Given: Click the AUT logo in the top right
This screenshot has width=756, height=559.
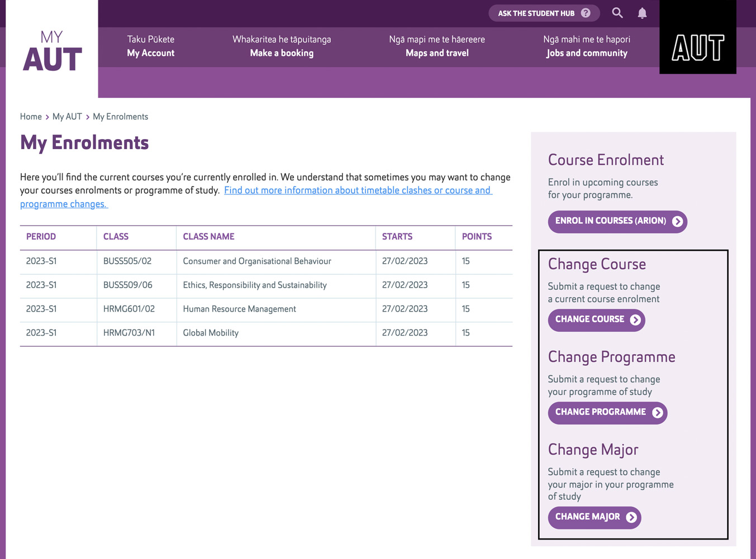Looking at the screenshot, I should click(697, 37).
